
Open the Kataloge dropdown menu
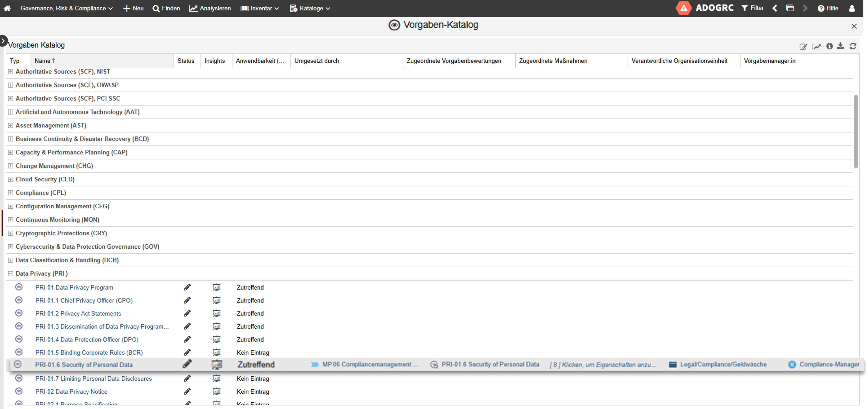[x=310, y=8]
